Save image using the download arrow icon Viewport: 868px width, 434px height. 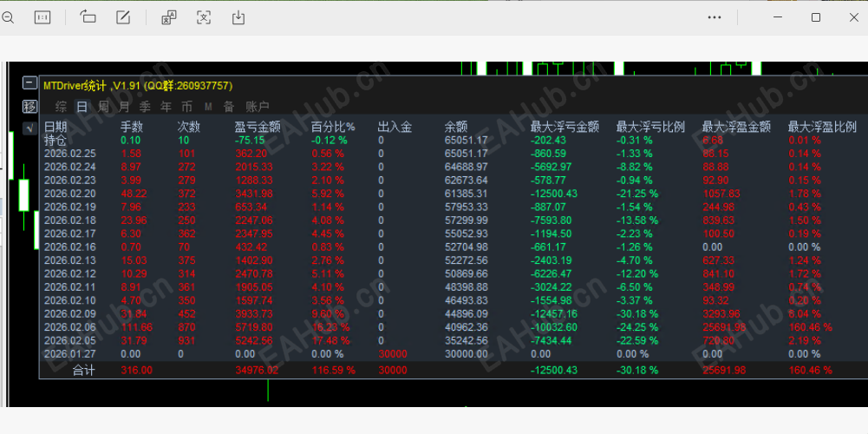(238, 17)
